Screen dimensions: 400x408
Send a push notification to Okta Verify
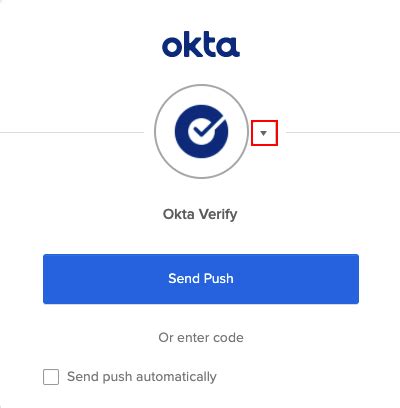[x=201, y=279]
